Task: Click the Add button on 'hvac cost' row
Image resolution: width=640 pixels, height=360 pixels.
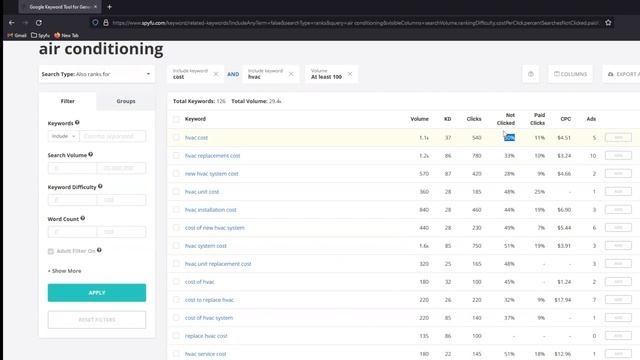Action: 618,138
